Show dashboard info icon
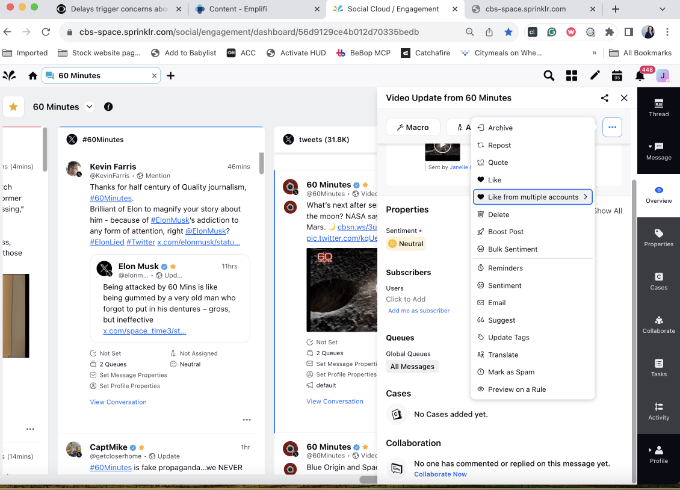Screen dimensions: 680x490 (108, 107)
